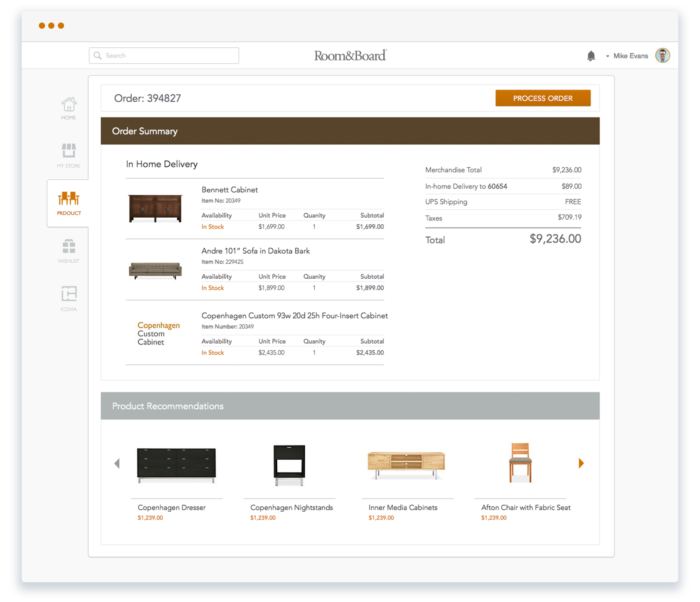Click the notification bell icon
Screen dimensions: 700x602
pos(591,56)
